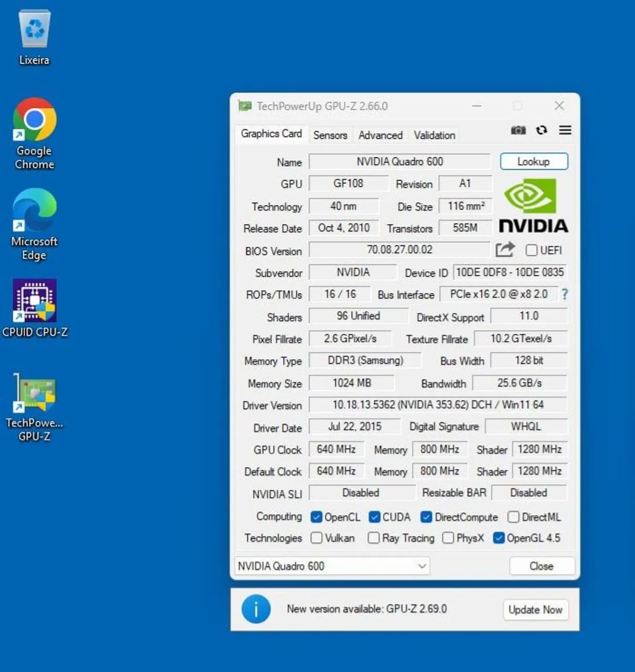This screenshot has height=672, width=635.
Task: Click the Bus Interface question mark
Action: tap(565, 294)
